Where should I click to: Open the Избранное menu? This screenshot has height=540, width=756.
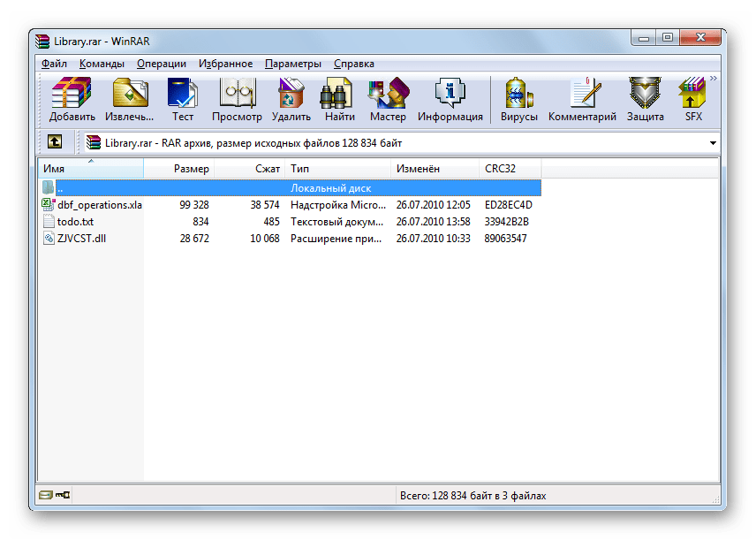tap(225, 64)
